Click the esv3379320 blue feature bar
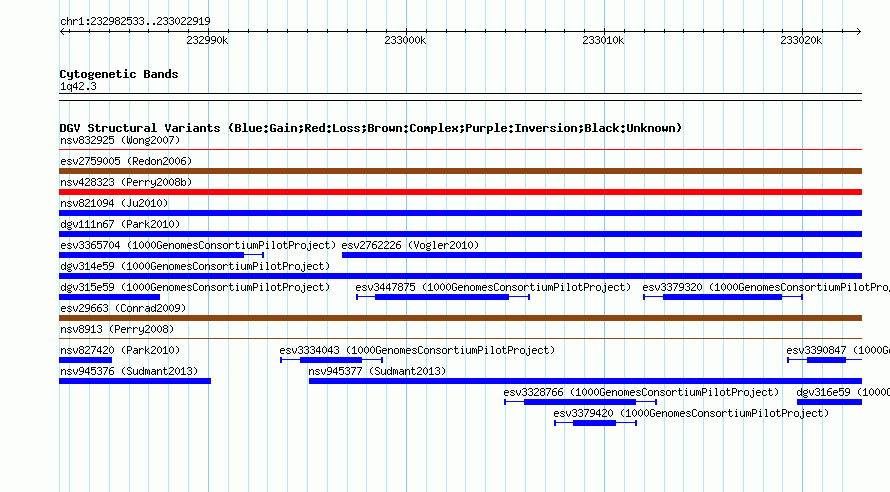 (723, 297)
